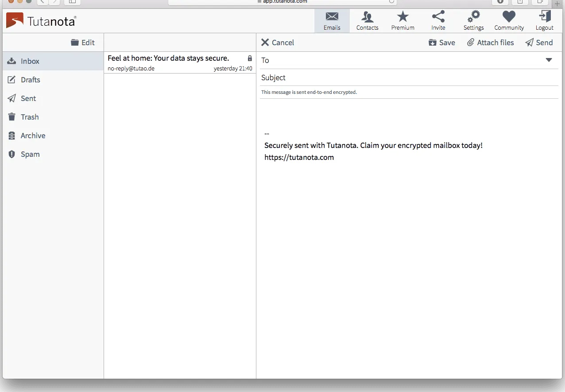Click into the Subject field

tap(407, 78)
